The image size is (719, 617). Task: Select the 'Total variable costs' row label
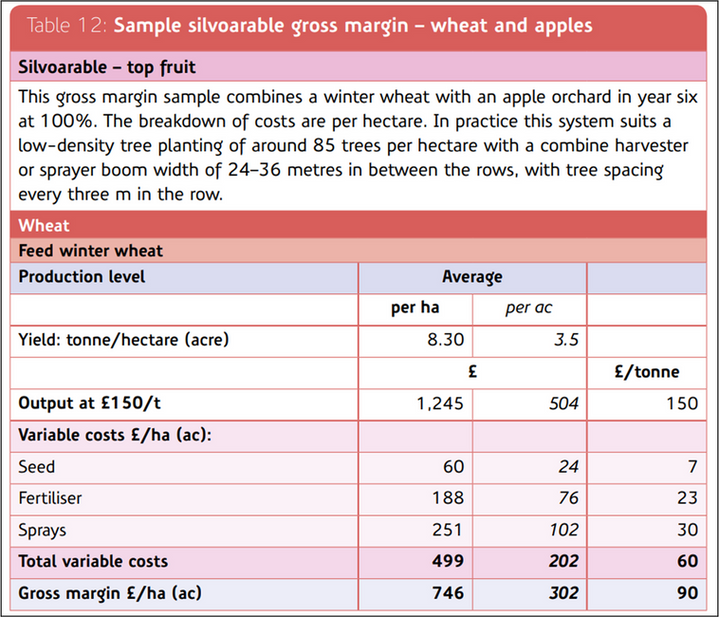pyautogui.click(x=94, y=561)
